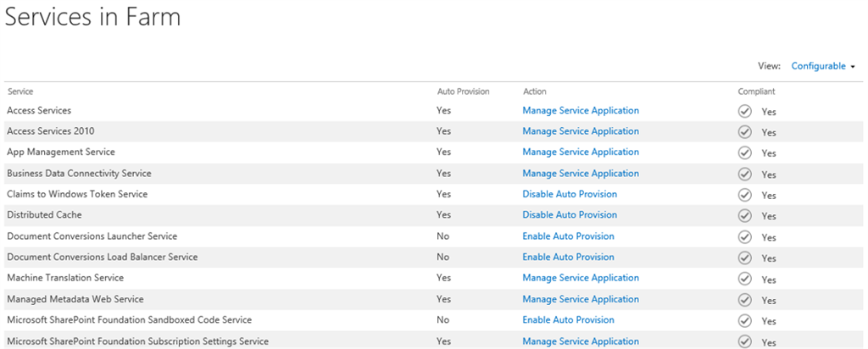Click the Service column header
The height and width of the screenshot is (349, 868).
[x=20, y=91]
